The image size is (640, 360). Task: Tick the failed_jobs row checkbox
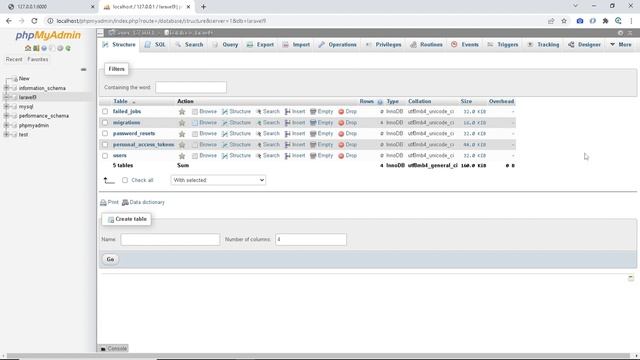click(105, 111)
